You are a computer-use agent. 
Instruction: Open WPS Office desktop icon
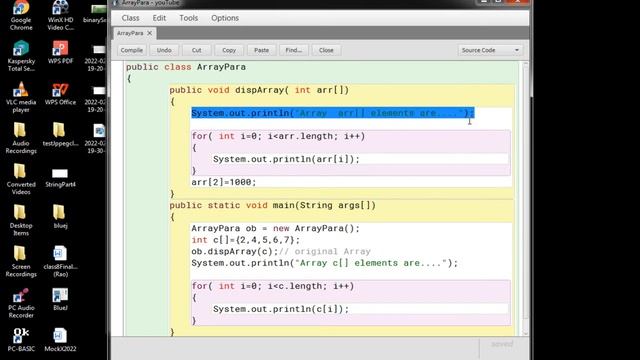pos(60,94)
